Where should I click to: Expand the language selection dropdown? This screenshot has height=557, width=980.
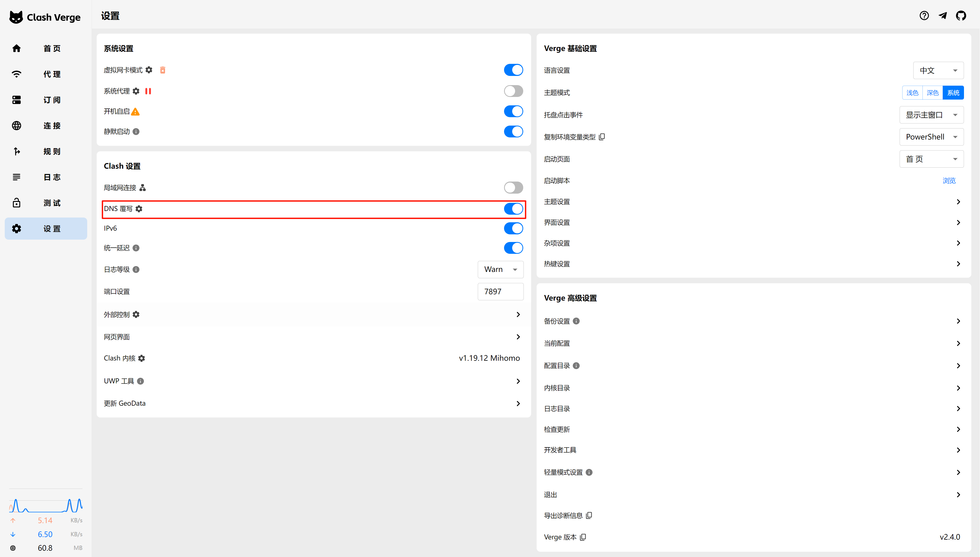click(x=938, y=70)
